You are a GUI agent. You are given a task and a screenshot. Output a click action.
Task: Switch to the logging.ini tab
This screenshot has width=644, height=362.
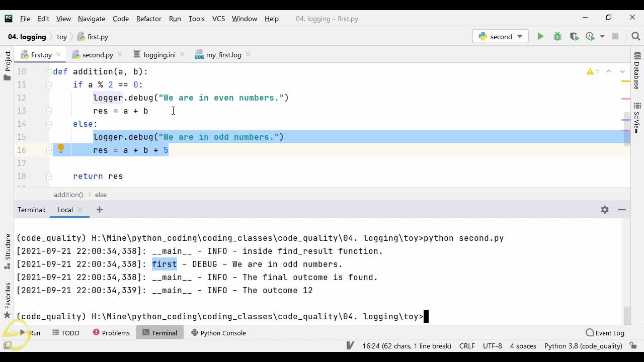pyautogui.click(x=159, y=55)
